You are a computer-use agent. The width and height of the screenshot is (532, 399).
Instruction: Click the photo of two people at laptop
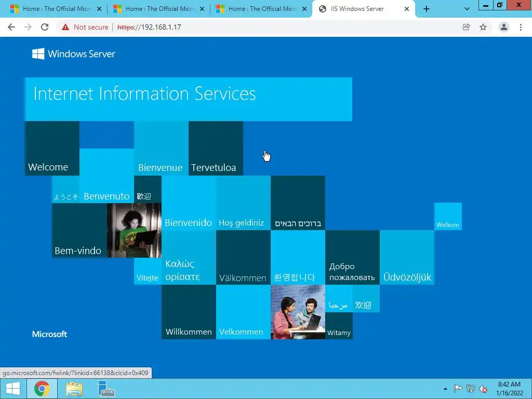(x=298, y=312)
